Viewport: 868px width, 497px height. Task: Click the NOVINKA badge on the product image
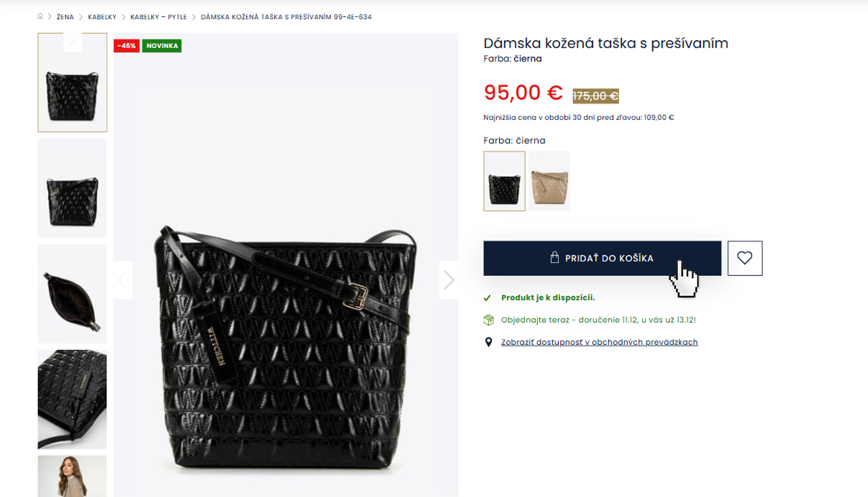(x=161, y=45)
